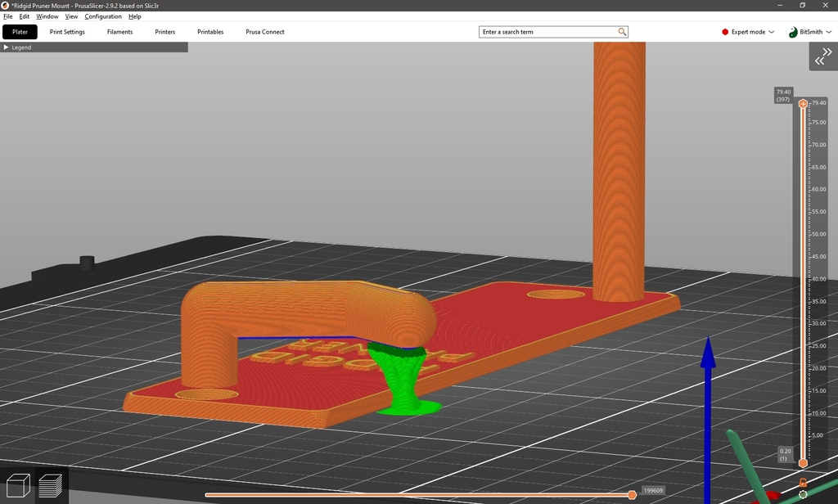Open the Edit menu
Screen dimensions: 838x504
25,16
